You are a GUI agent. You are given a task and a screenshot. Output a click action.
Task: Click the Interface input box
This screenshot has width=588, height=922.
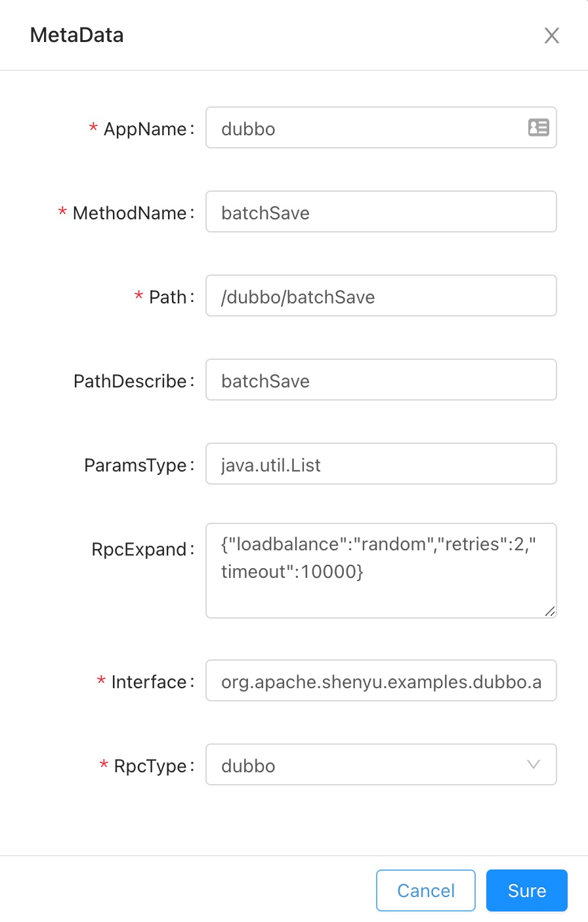tap(381, 681)
